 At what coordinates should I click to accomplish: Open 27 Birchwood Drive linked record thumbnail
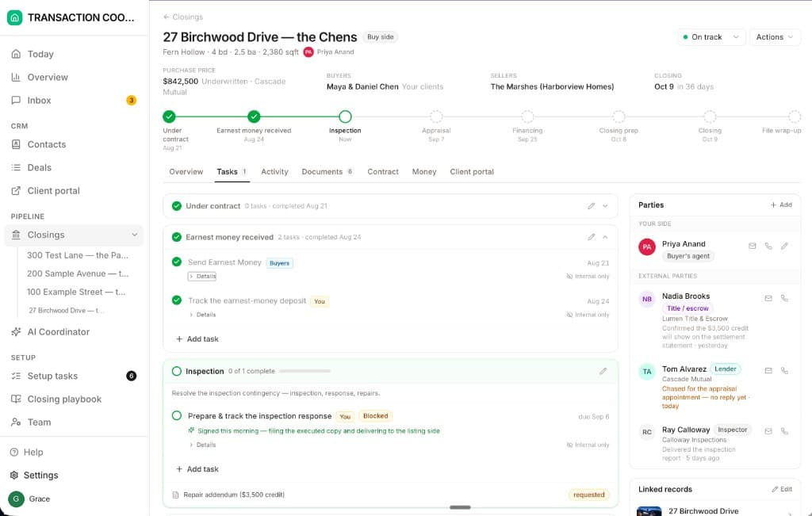pyautogui.click(x=649, y=511)
